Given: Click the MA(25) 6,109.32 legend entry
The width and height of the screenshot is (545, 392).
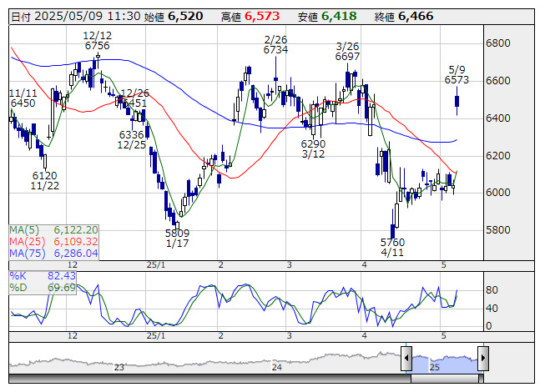Looking at the screenshot, I should click(54, 242).
